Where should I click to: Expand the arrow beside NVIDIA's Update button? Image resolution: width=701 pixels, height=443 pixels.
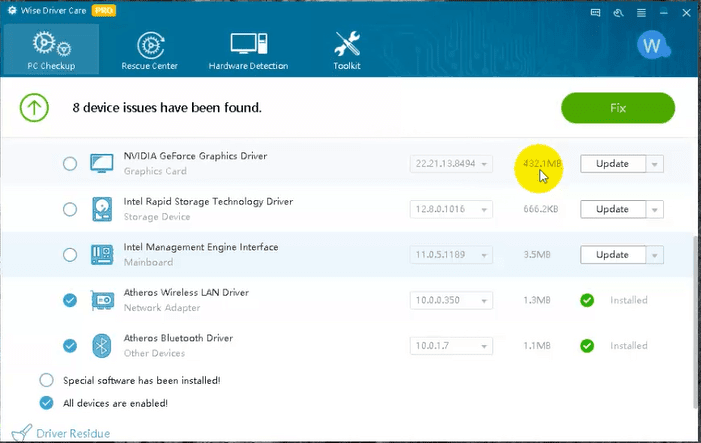point(655,164)
